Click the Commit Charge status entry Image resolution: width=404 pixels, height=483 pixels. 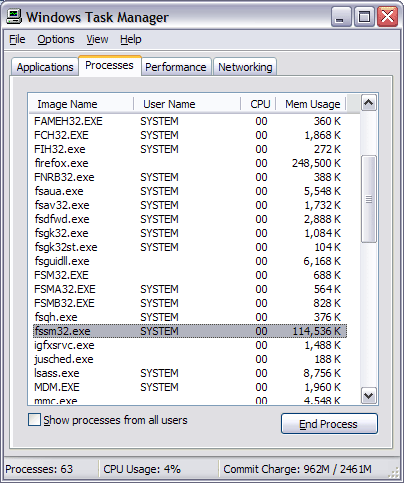pos(297,469)
